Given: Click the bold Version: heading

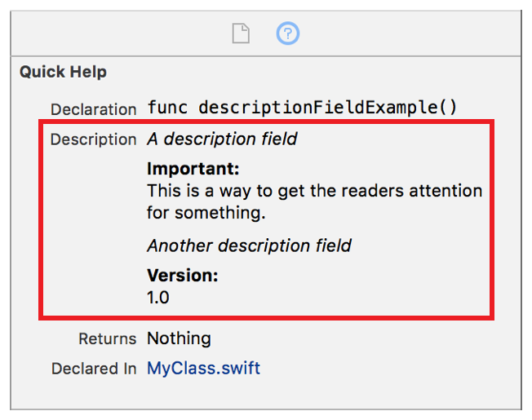Looking at the screenshot, I should 183,276.
